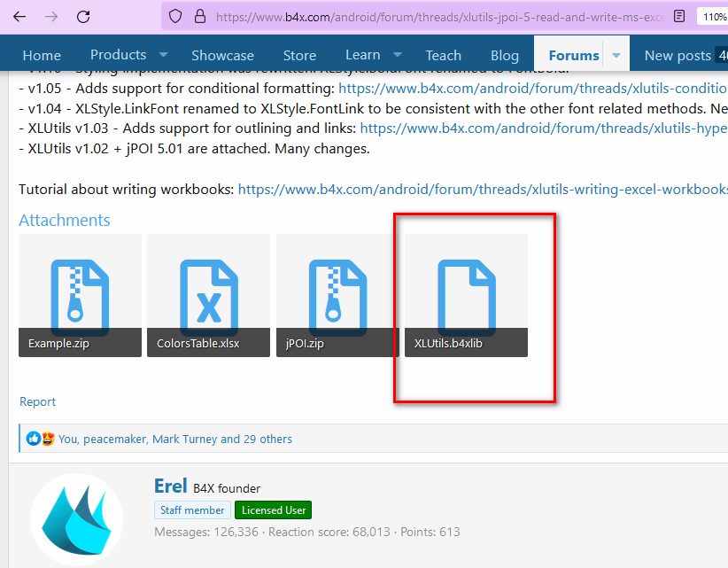The height and width of the screenshot is (568, 728).
Task: Download jPOI.zip archive attachment icon
Action: [338, 293]
